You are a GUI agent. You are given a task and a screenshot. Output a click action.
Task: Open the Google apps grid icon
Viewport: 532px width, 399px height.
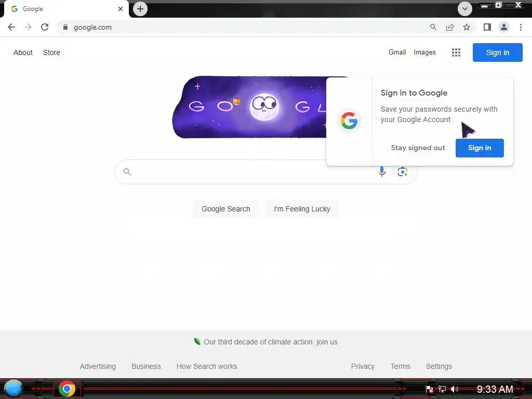(456, 52)
